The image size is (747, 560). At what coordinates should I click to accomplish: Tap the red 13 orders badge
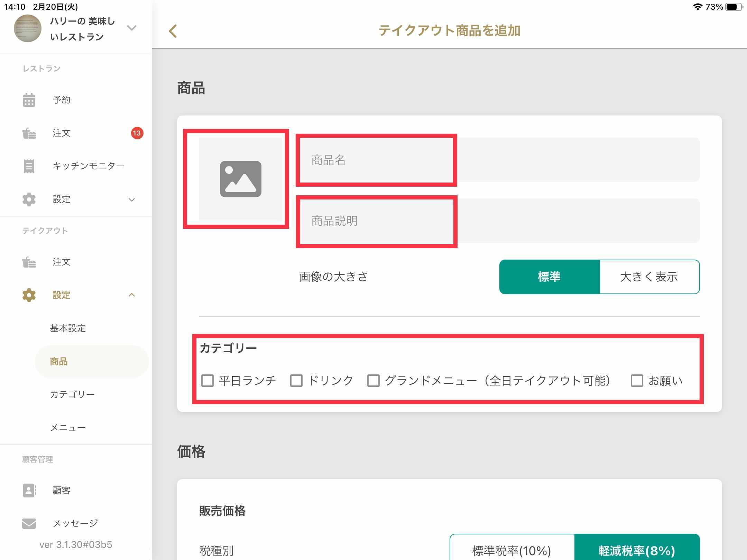(137, 133)
